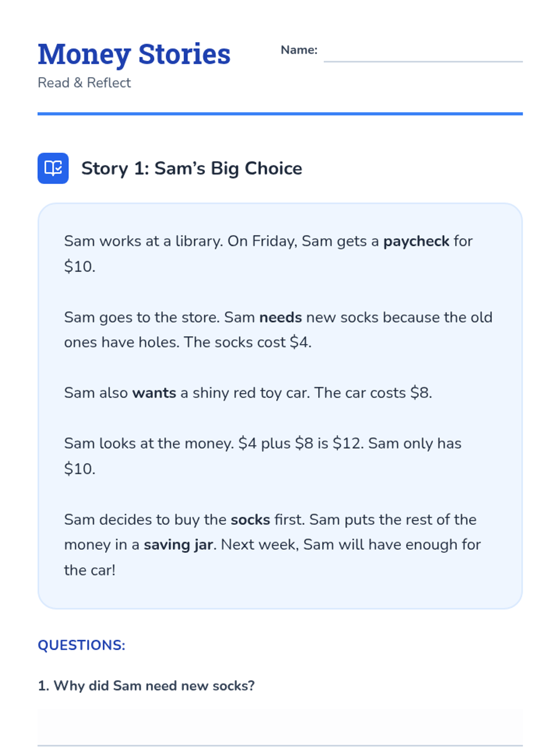Click the bold phrase saving jar
Viewport: 560px width, 747px height.
178,545
